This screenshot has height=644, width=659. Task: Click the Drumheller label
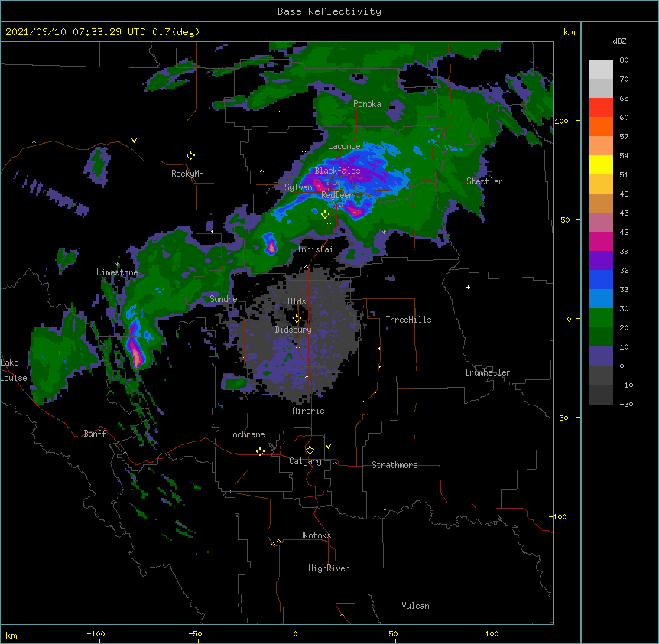coord(488,372)
